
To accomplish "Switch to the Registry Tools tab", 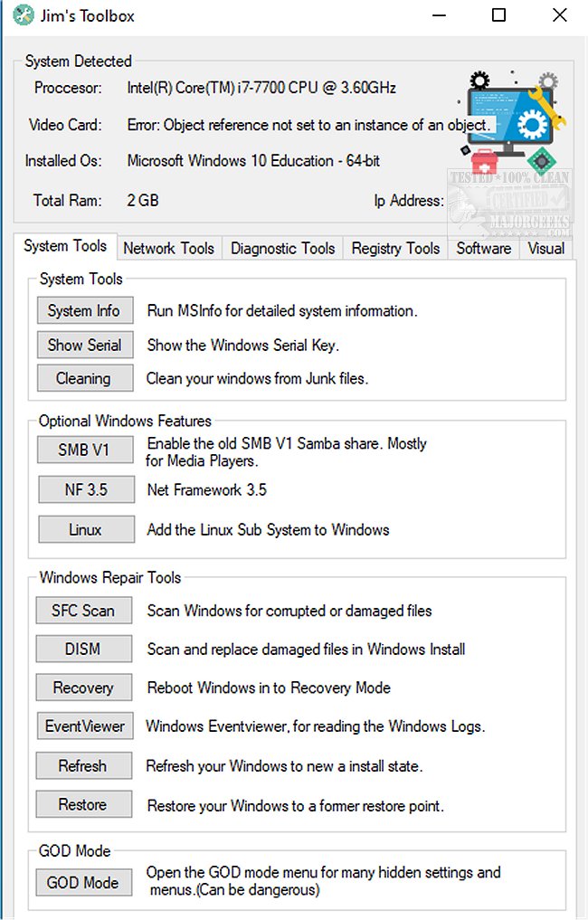I will [395, 248].
